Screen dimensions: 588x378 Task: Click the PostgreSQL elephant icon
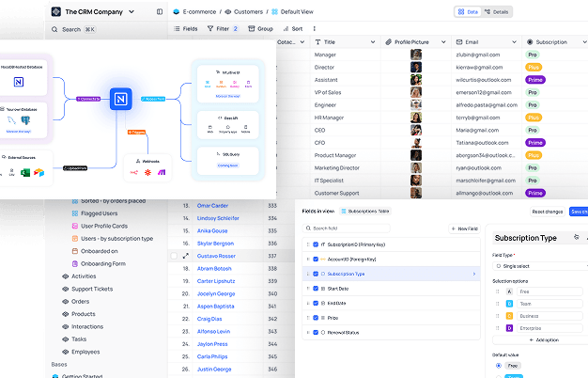25,120
